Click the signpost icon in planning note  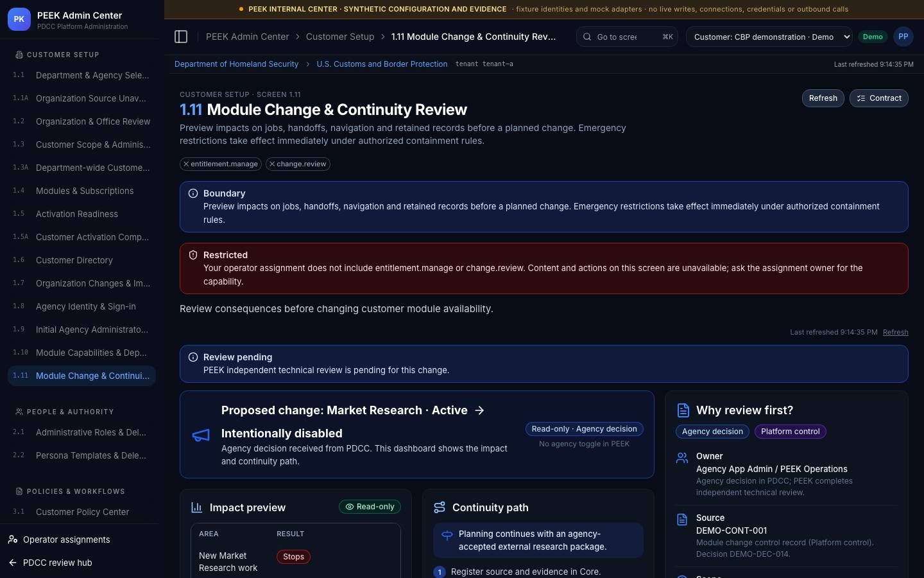[447, 535]
